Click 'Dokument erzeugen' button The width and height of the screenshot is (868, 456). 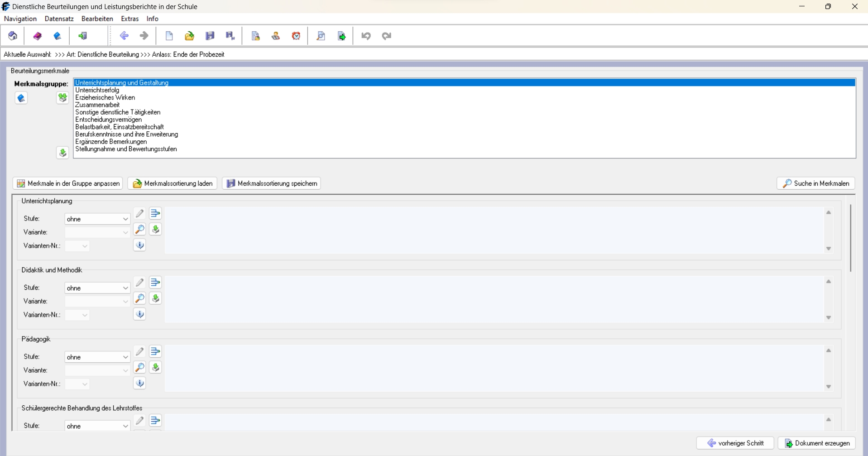click(x=817, y=443)
